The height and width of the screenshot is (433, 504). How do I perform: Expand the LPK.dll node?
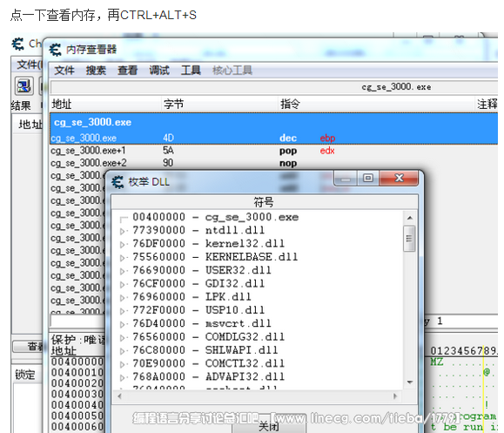[x=123, y=298]
